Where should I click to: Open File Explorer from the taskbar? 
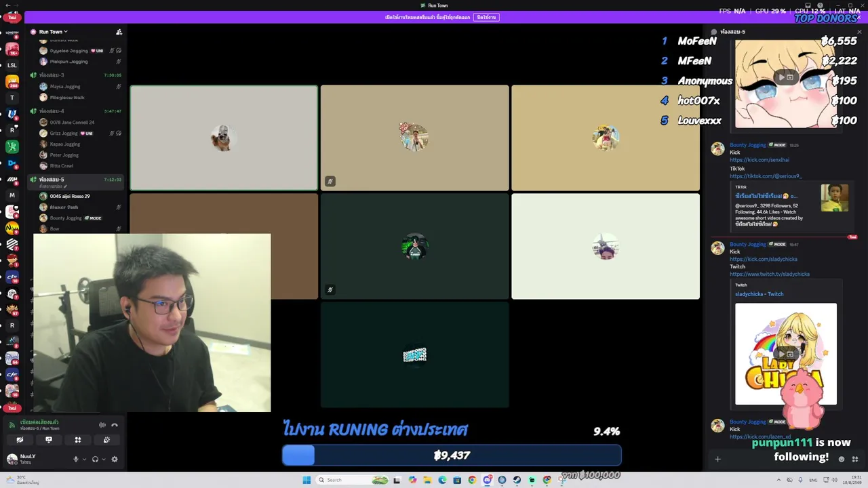(427, 480)
